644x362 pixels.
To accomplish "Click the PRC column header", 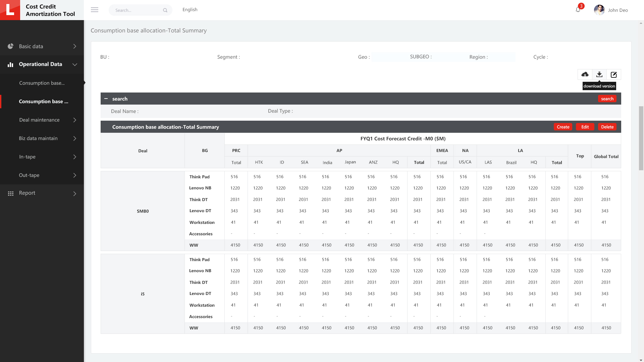I will pos(236,151).
